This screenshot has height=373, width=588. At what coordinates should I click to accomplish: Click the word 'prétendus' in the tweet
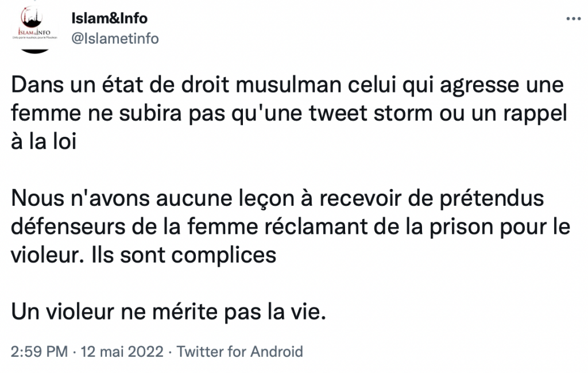492,199
